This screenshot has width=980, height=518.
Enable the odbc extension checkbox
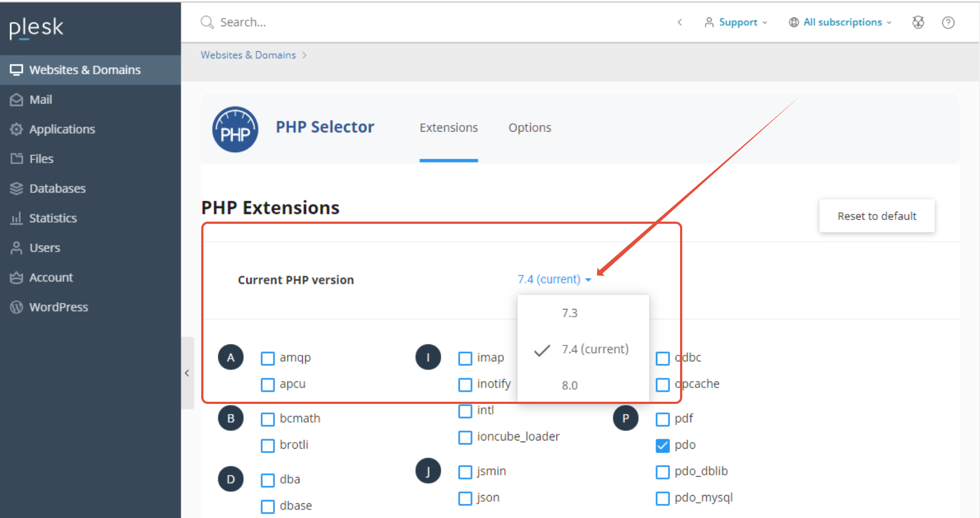click(663, 359)
